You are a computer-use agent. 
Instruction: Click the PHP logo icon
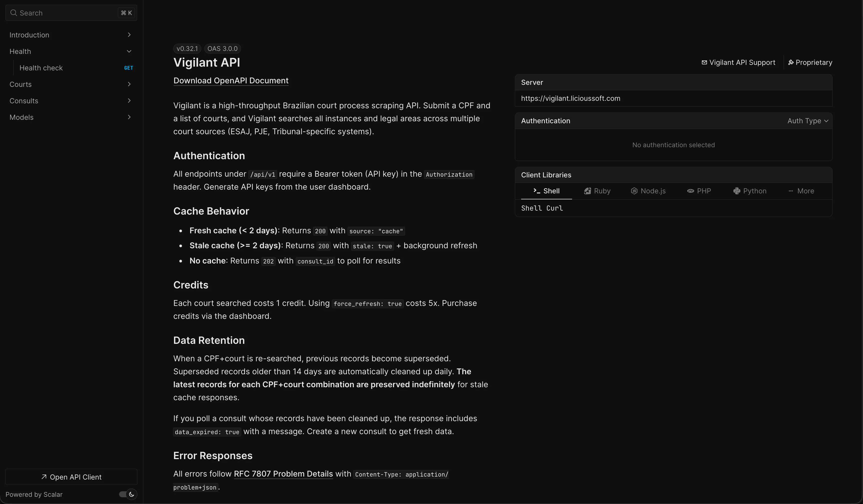coord(690,191)
